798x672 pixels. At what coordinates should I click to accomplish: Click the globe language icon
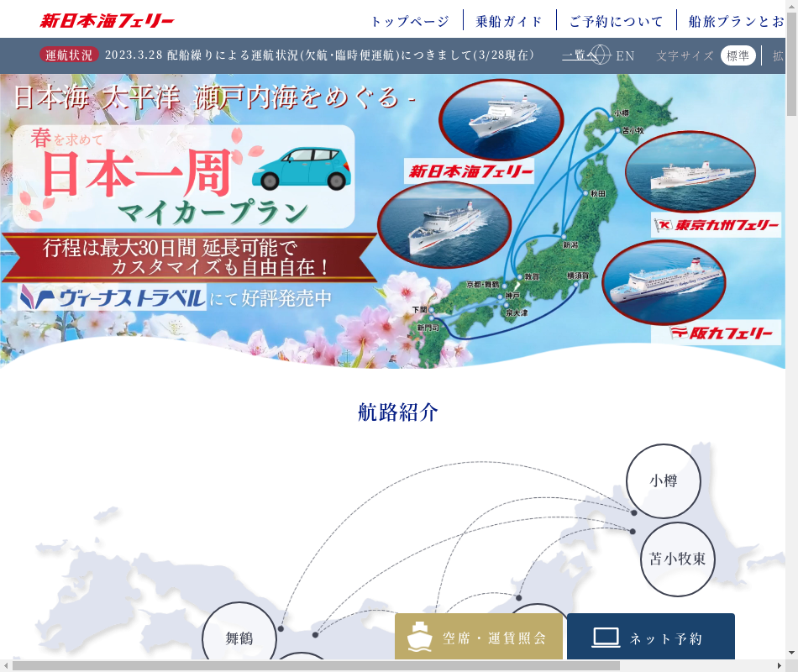[x=600, y=55]
